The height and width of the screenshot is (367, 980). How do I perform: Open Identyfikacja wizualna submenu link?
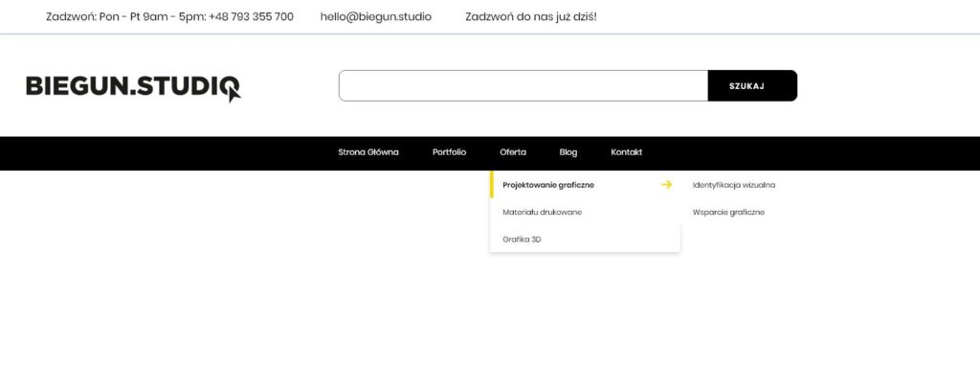734,185
